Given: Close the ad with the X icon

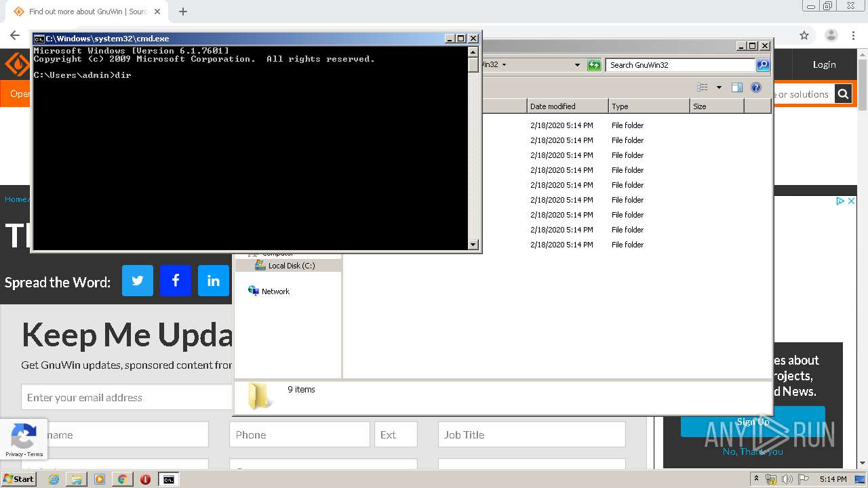Looking at the screenshot, I should tap(852, 201).
